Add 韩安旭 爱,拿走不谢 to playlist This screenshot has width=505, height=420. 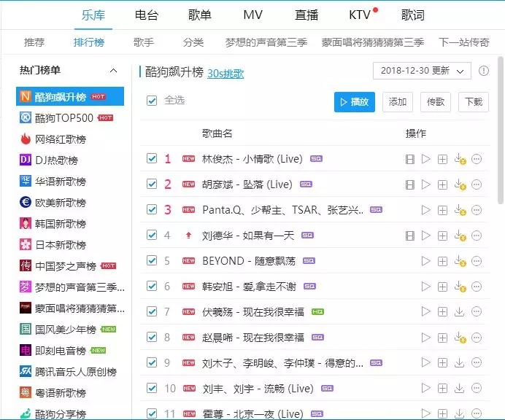442,287
